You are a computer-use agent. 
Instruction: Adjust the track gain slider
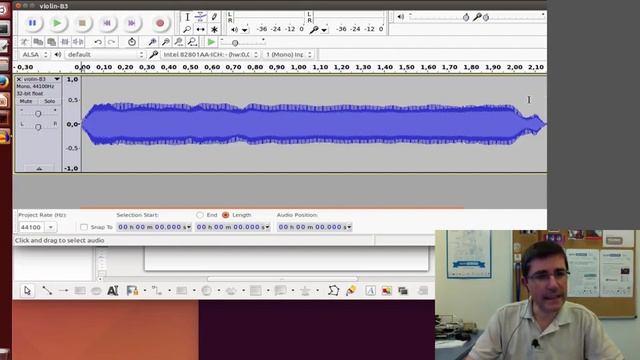tap(38, 113)
